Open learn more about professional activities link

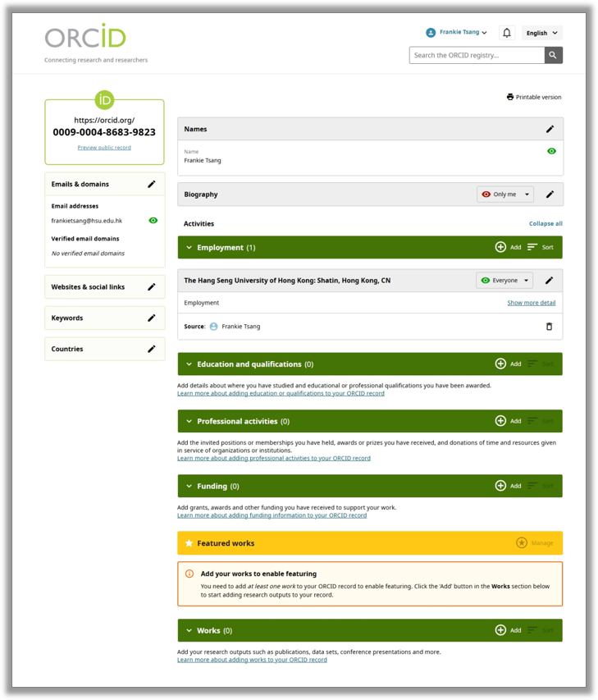point(273,458)
